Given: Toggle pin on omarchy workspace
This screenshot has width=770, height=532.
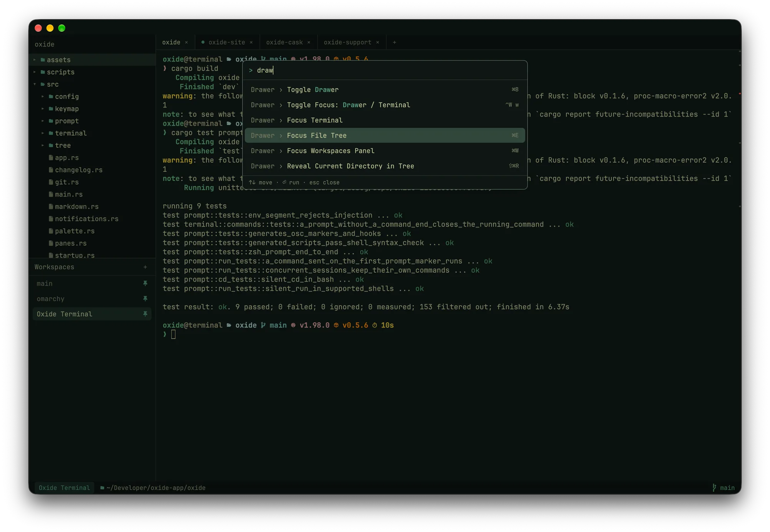Looking at the screenshot, I should (x=145, y=299).
